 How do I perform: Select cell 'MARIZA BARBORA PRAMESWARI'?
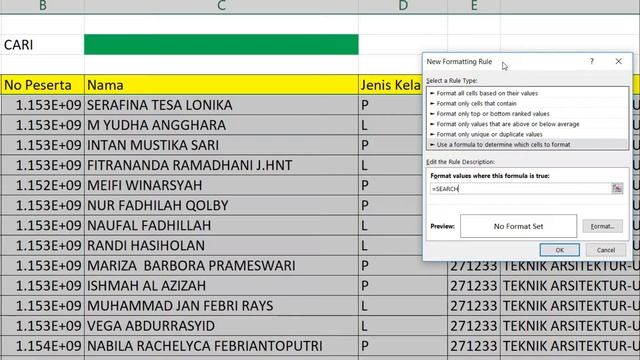[x=221, y=265]
